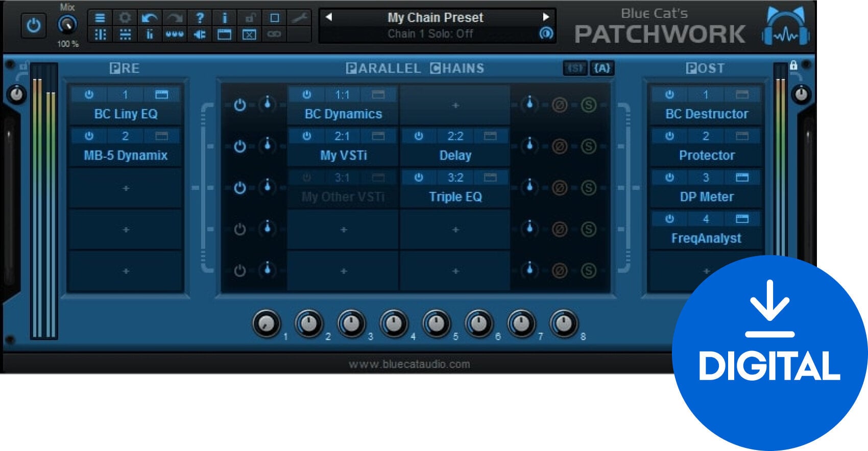868x451 pixels.
Task: Bypass BC Liny EQ in Pre slot 1
Action: click(x=89, y=94)
